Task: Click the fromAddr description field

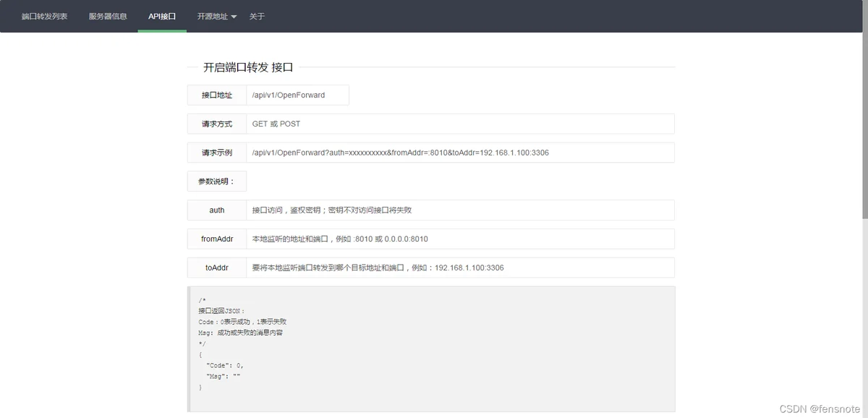Action: pos(460,239)
